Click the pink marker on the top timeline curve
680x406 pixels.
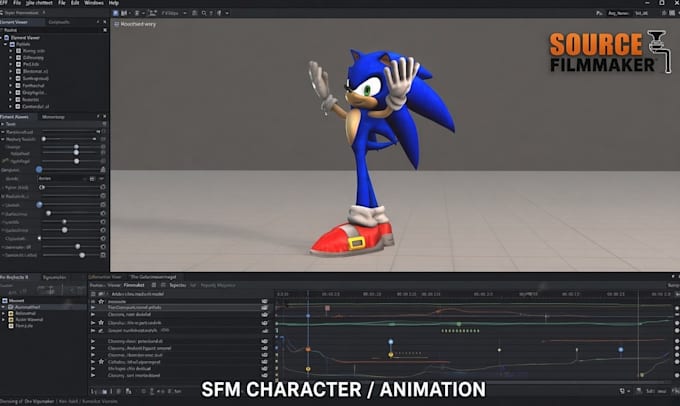point(327,308)
